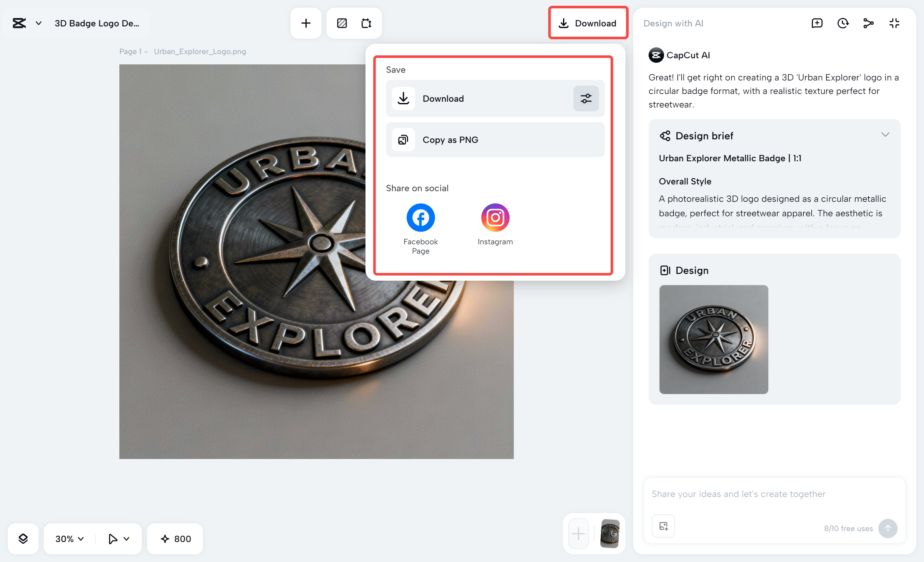The image size is (924, 562).
Task: Click the resize canvas icon
Action: tap(366, 23)
